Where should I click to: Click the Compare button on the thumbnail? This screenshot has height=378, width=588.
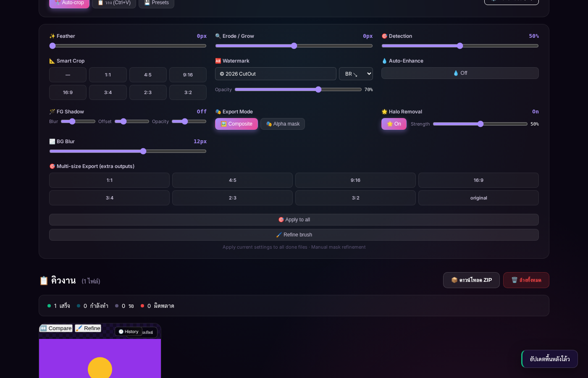click(x=56, y=328)
